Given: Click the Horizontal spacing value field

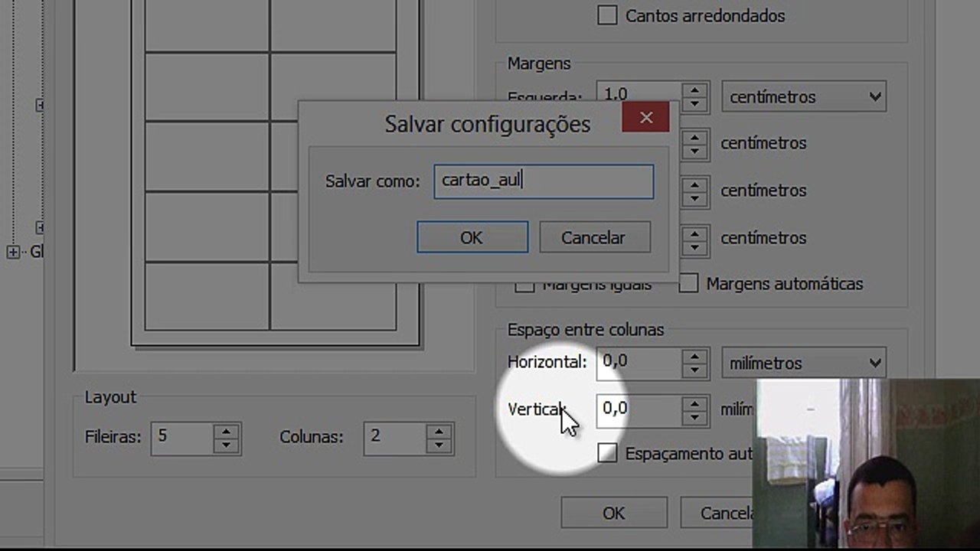Looking at the screenshot, I should pyautogui.click(x=639, y=363).
